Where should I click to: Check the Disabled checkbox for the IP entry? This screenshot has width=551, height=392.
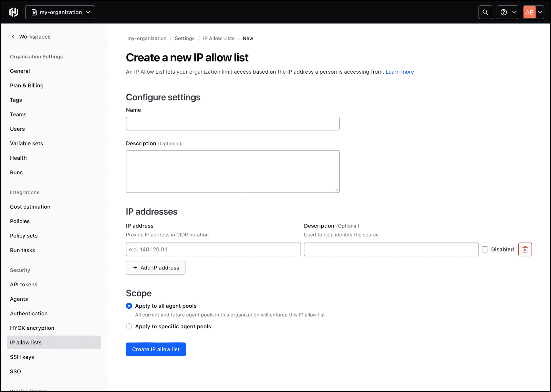point(485,249)
